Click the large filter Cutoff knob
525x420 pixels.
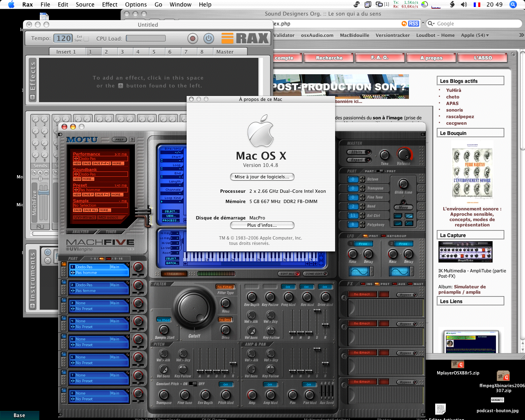coord(194,308)
